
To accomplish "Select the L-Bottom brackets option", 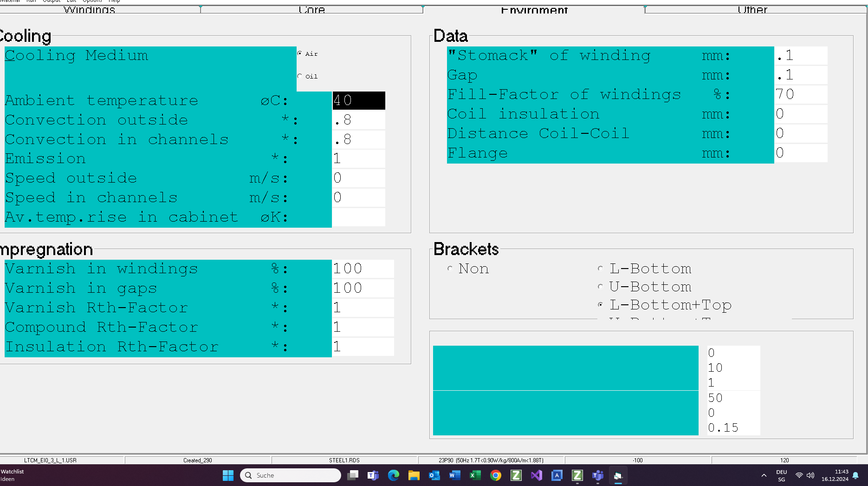I will pyautogui.click(x=600, y=269).
